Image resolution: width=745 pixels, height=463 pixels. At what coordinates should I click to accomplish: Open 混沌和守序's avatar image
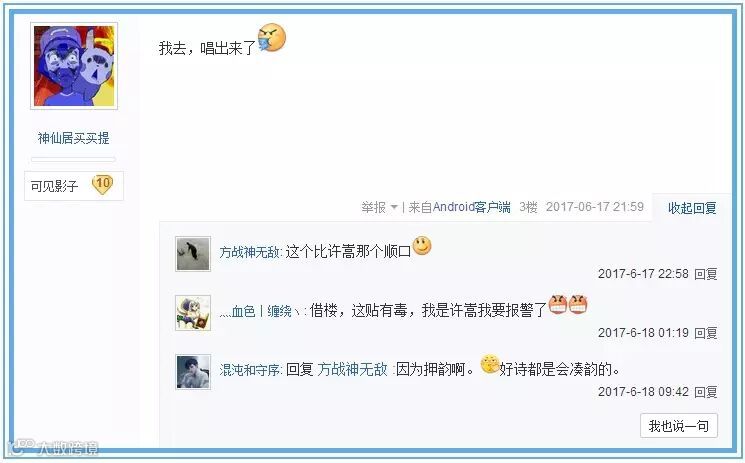coord(193,372)
